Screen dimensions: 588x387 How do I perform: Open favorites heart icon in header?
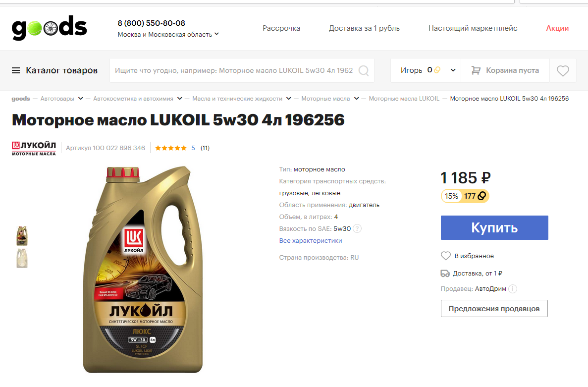point(563,70)
